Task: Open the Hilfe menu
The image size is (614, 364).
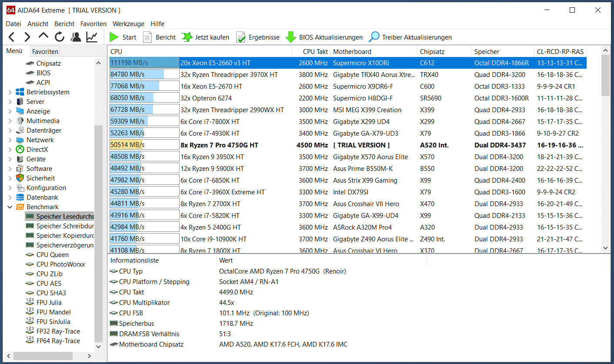Action: coord(157,24)
